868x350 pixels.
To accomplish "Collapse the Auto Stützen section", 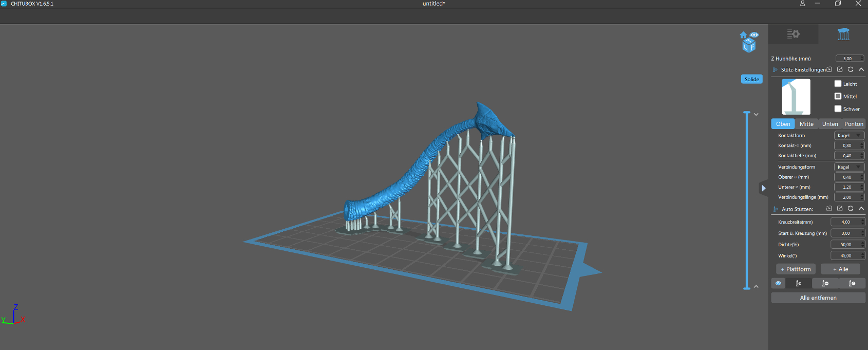I will click(x=861, y=209).
